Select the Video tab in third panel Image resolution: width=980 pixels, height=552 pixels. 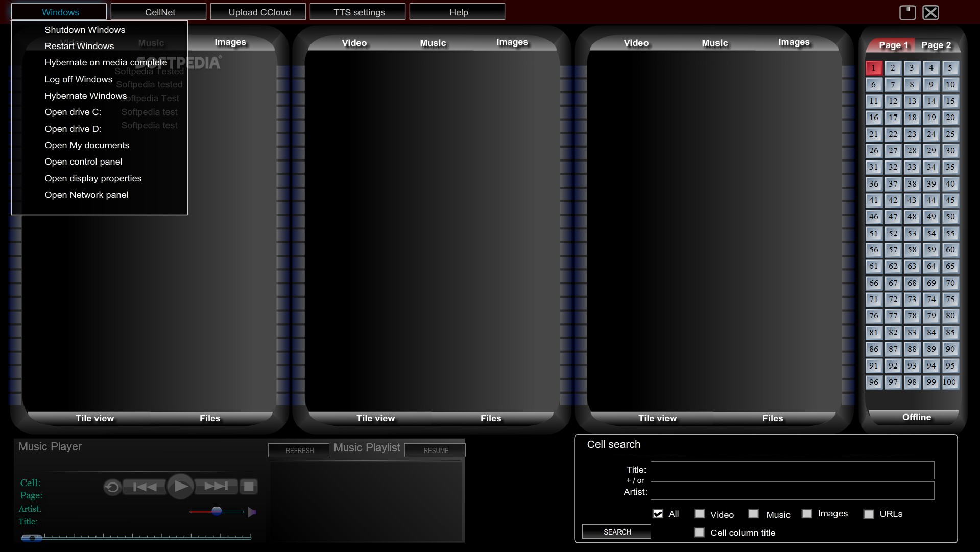click(x=636, y=43)
